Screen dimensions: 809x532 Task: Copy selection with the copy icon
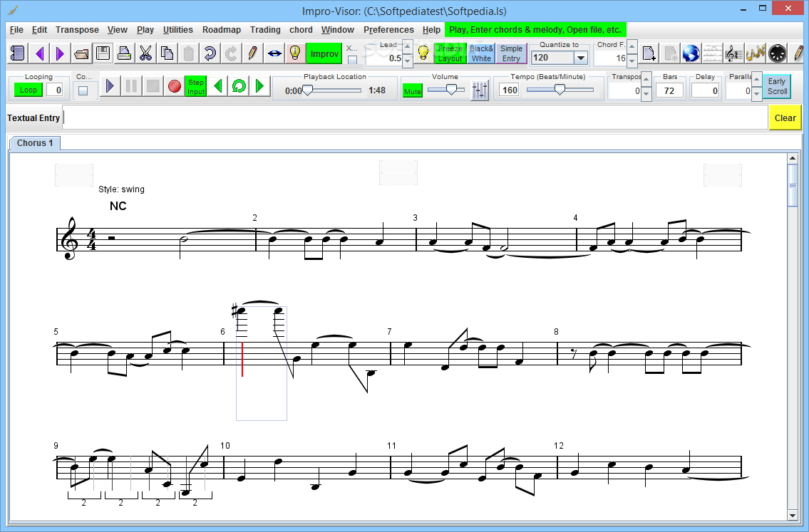coord(167,53)
